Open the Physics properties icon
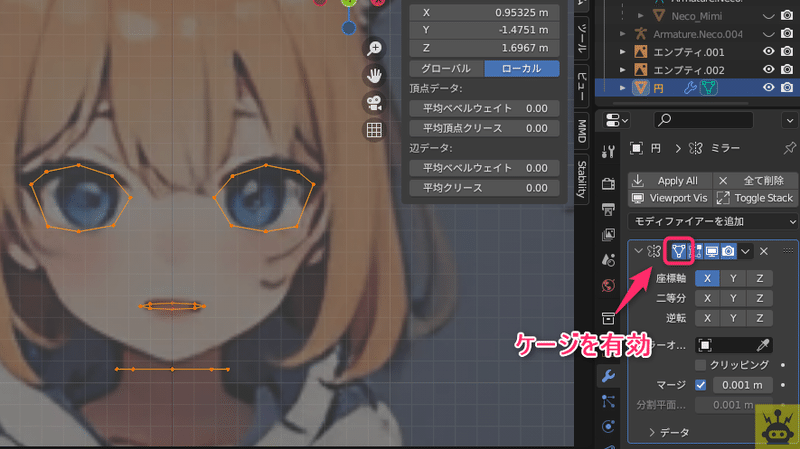 click(x=608, y=427)
